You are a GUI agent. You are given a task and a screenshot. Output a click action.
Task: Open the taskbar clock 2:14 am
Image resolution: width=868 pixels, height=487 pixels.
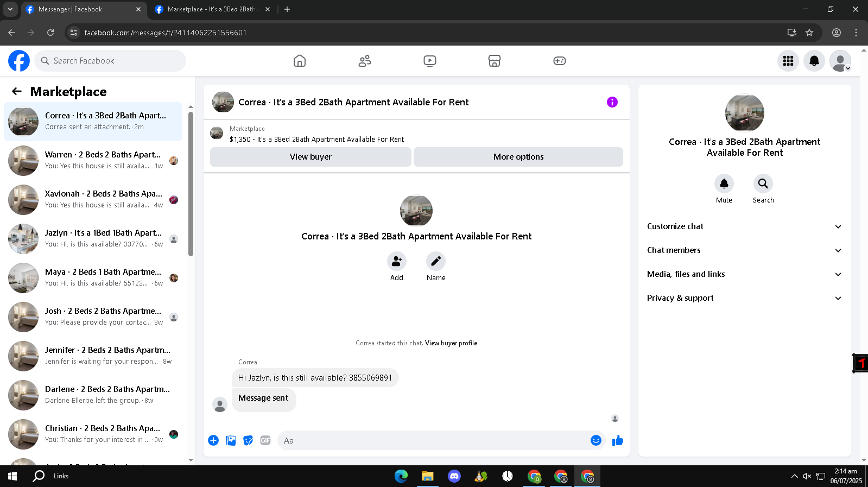click(846, 476)
